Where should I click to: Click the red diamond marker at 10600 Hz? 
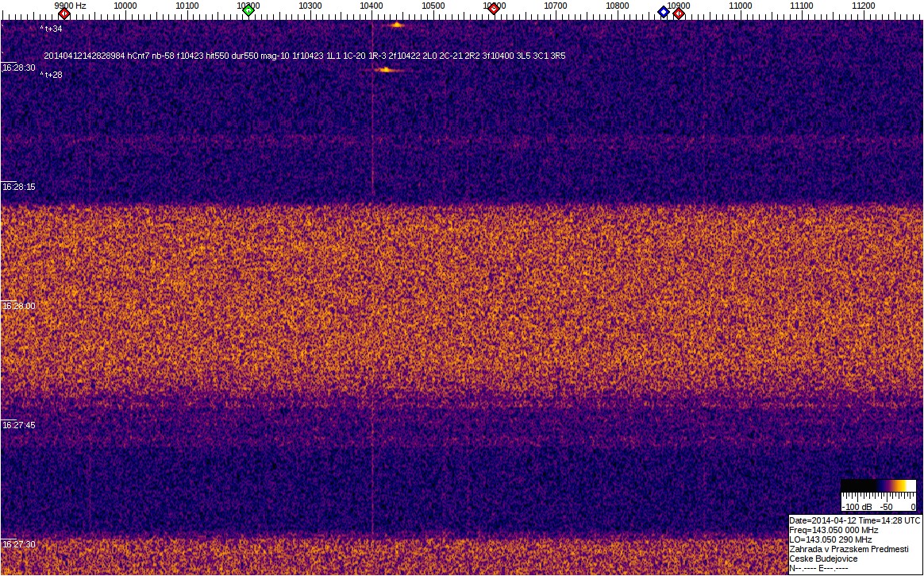click(494, 10)
